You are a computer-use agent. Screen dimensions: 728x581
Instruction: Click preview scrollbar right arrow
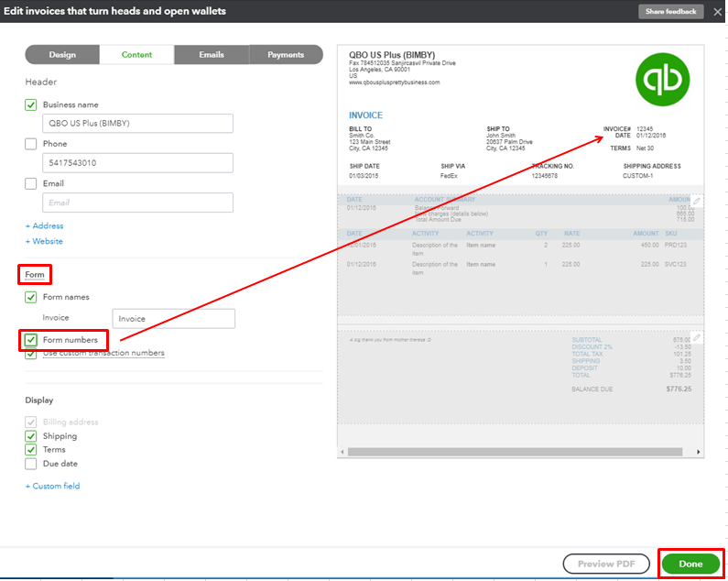pos(698,452)
